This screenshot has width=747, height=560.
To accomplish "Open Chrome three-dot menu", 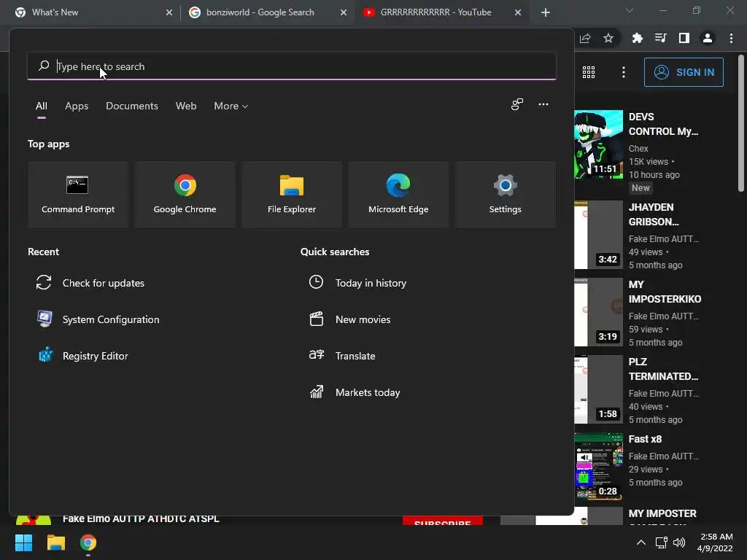I will pyautogui.click(x=731, y=38).
